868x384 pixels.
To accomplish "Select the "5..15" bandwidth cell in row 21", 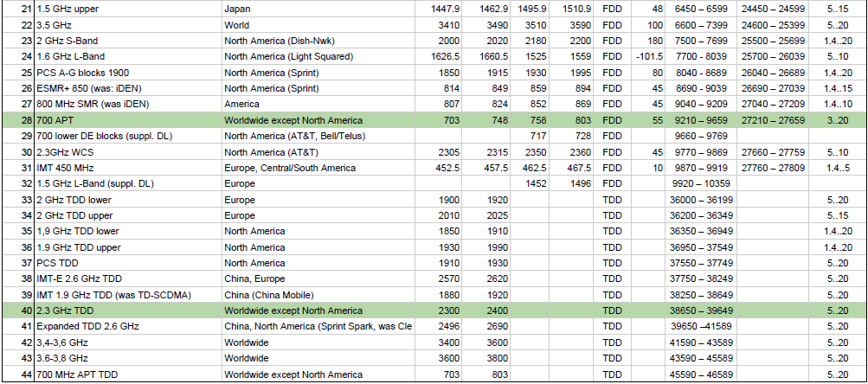I will (x=838, y=10).
